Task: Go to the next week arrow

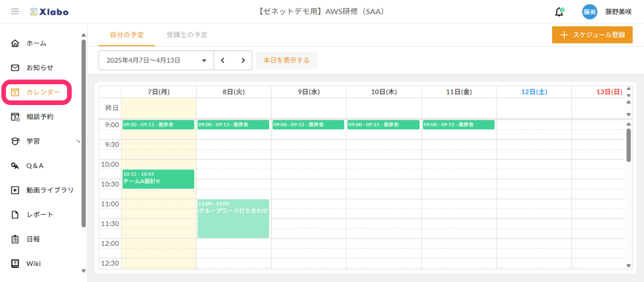Action: [243, 60]
